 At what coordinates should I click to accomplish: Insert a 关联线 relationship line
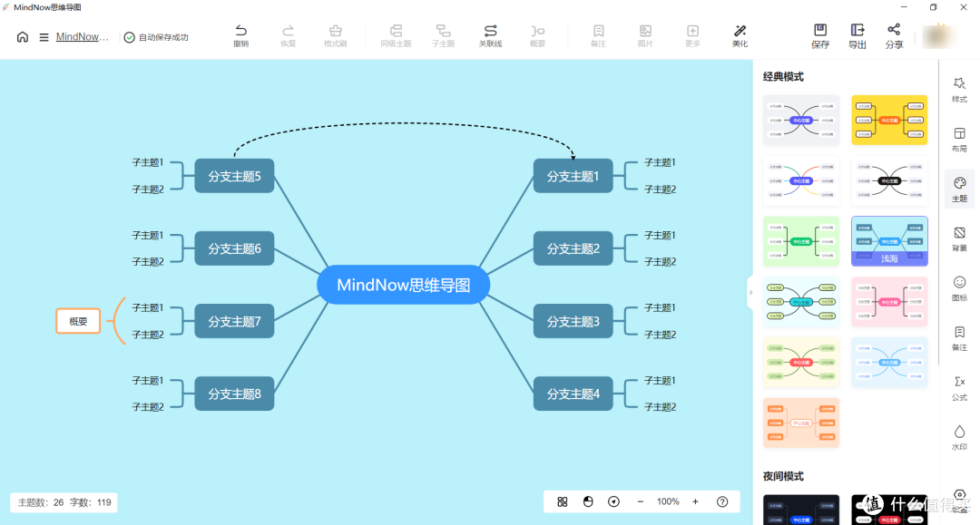[x=491, y=36]
